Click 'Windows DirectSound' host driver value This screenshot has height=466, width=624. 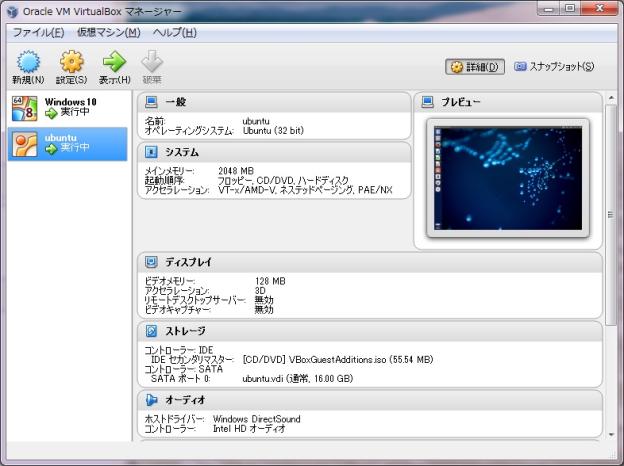pos(257,419)
